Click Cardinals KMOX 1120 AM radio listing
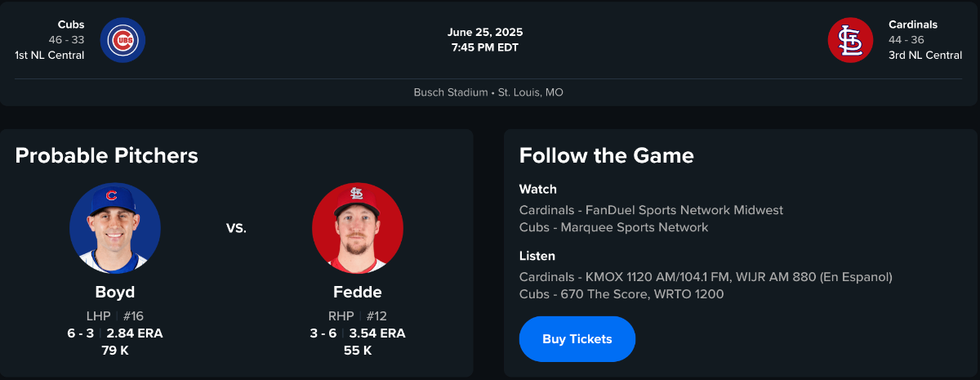980x380 pixels. [x=706, y=277]
